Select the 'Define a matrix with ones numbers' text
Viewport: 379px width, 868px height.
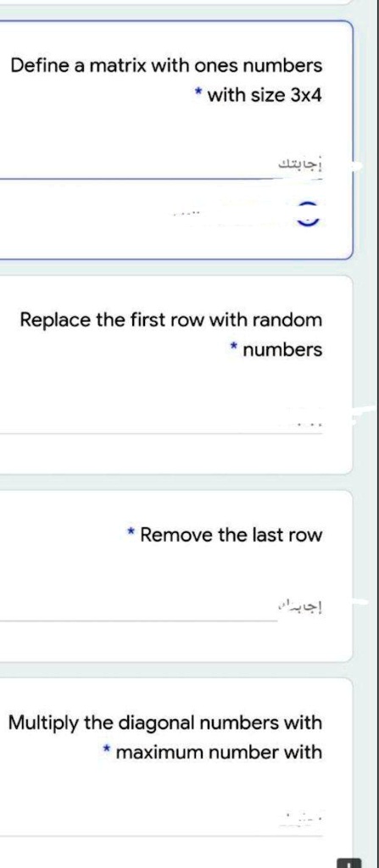pos(166,65)
